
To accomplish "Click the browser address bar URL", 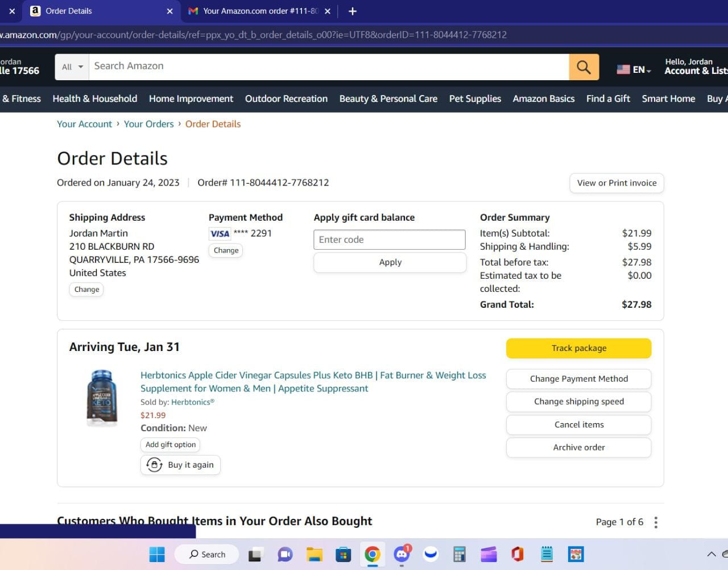I will point(253,35).
